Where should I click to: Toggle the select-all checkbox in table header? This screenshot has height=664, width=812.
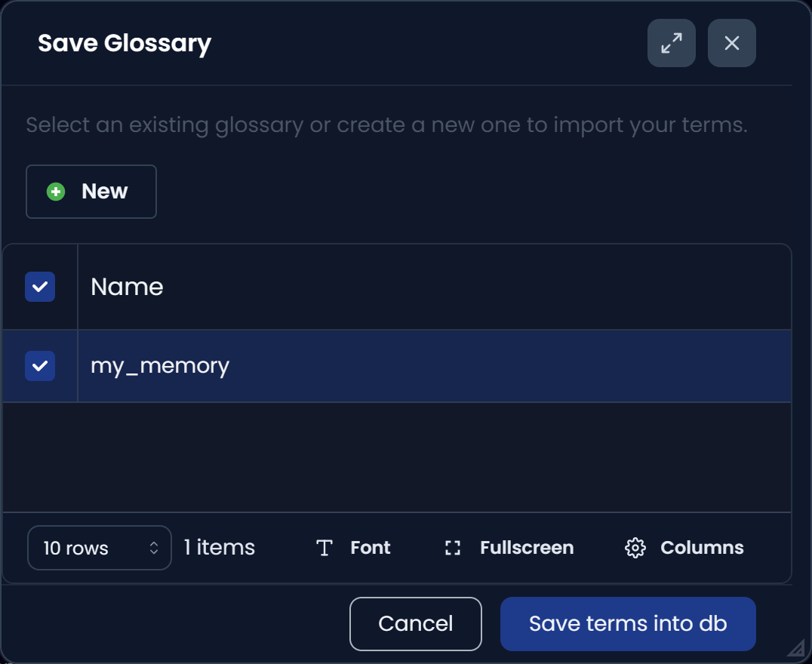point(40,287)
